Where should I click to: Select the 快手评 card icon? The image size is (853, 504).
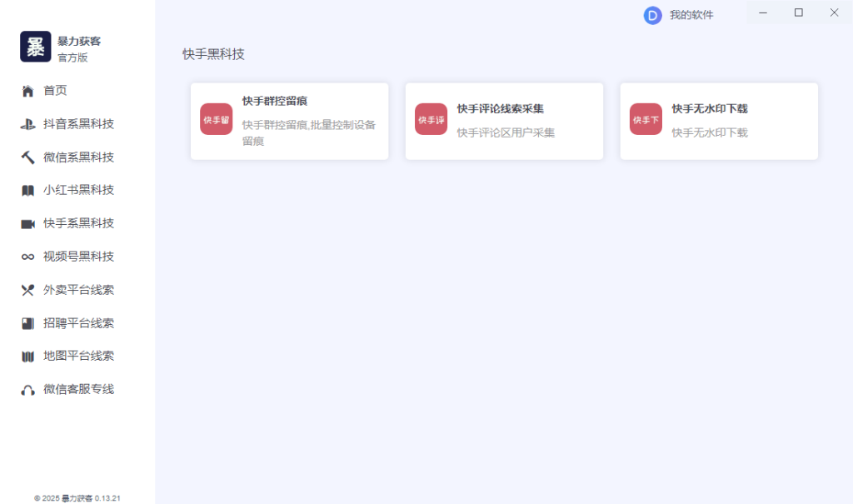431,119
